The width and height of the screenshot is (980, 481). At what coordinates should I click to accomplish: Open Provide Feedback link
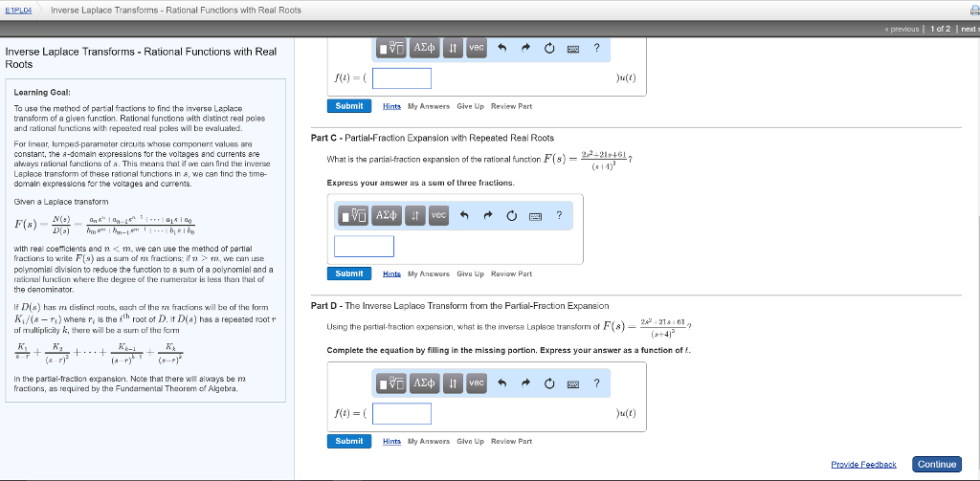[x=863, y=465]
